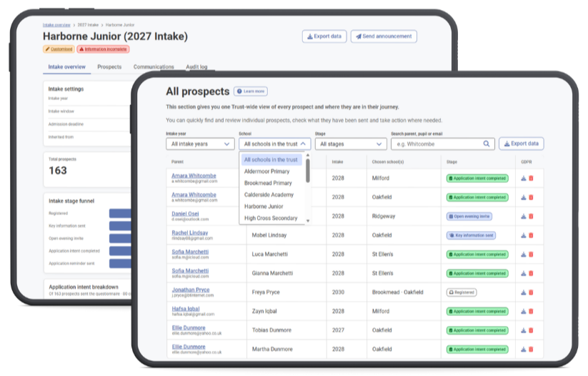Select High Cross Secondary from school list
The width and height of the screenshot is (588, 376).
click(271, 217)
